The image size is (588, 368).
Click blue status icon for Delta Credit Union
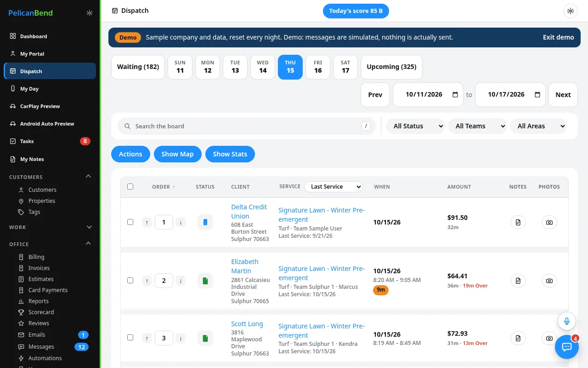[x=205, y=222]
